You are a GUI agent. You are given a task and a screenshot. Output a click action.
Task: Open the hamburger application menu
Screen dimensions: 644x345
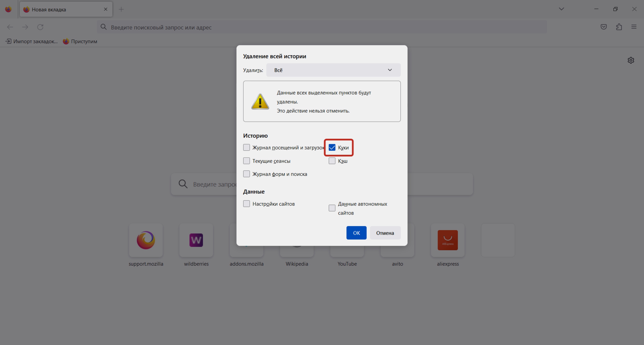click(x=634, y=27)
